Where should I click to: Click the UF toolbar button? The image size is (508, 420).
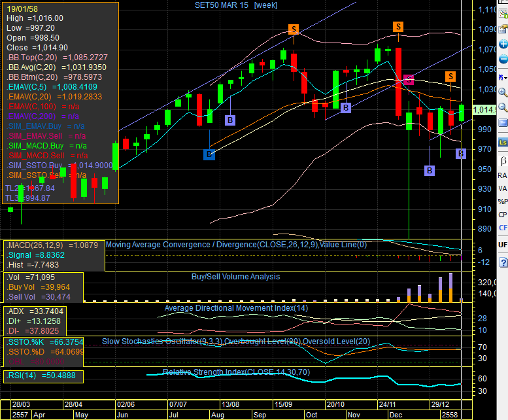(x=503, y=245)
